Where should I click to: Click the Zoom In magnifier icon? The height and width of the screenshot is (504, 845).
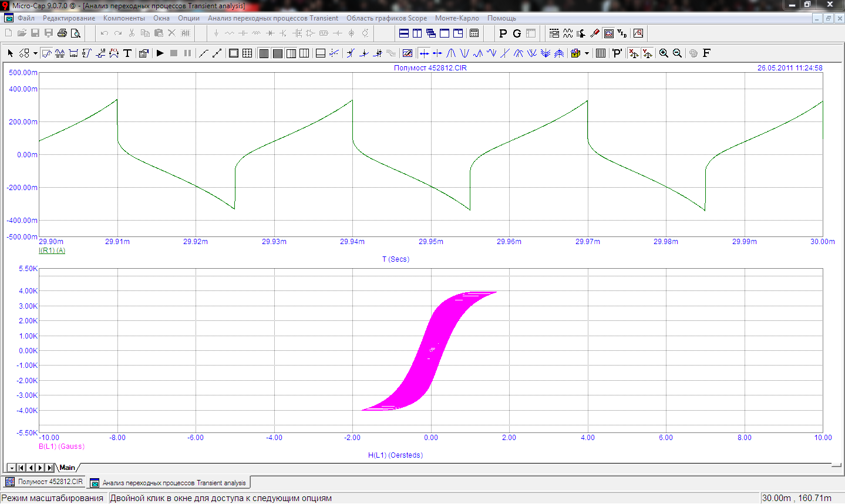(x=664, y=53)
